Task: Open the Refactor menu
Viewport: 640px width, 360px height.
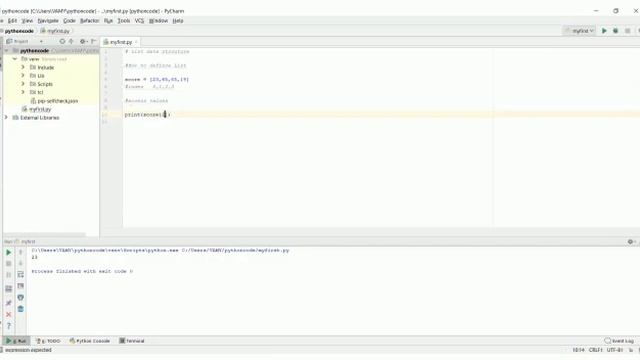Action: click(89, 21)
